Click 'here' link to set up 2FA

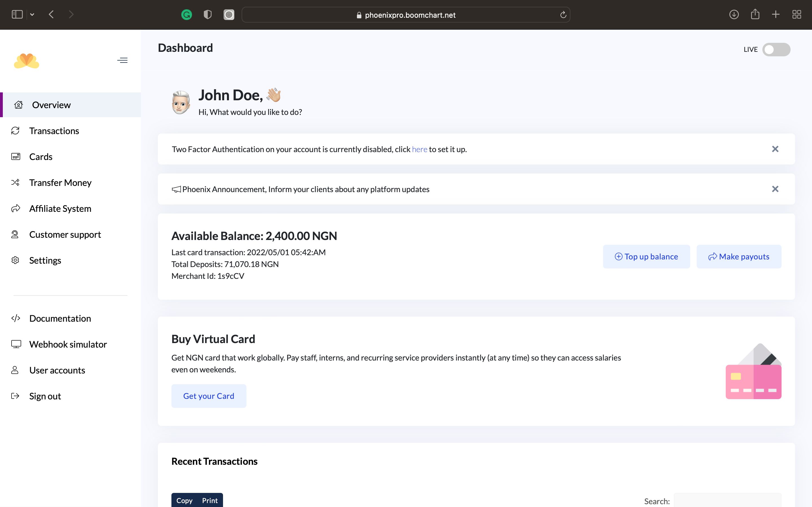coord(420,149)
